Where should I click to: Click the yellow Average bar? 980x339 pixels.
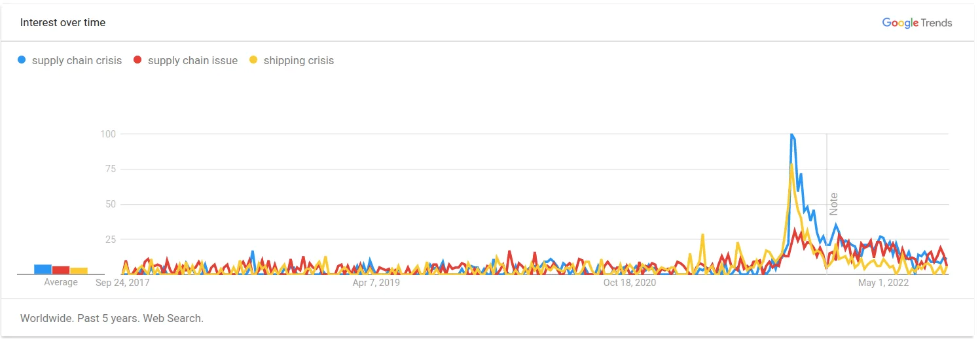tap(79, 270)
